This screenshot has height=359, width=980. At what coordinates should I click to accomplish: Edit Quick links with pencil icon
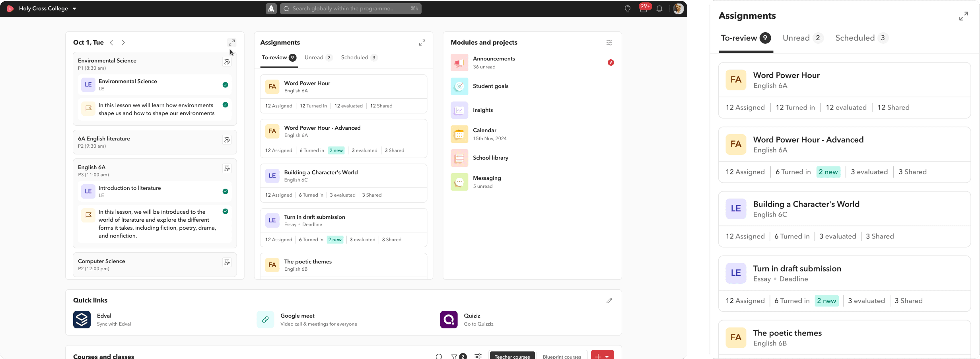pyautogui.click(x=609, y=300)
